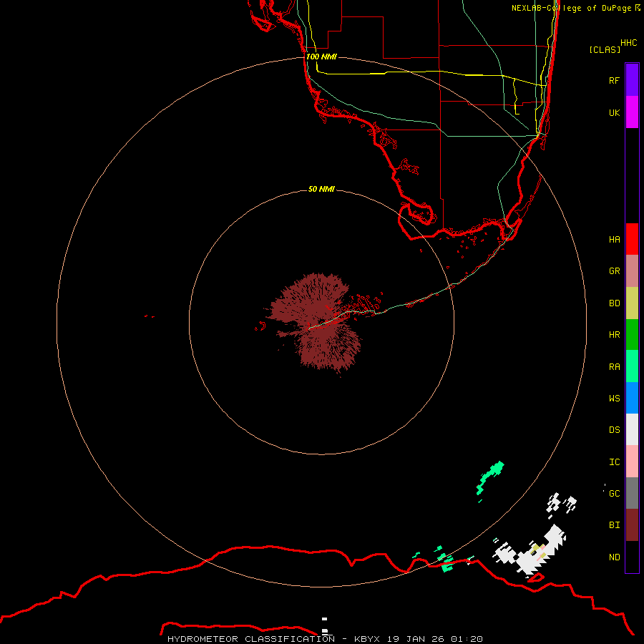Click the BI brown legend swatch
The width and height of the screenshot is (644, 644).
click(x=632, y=525)
